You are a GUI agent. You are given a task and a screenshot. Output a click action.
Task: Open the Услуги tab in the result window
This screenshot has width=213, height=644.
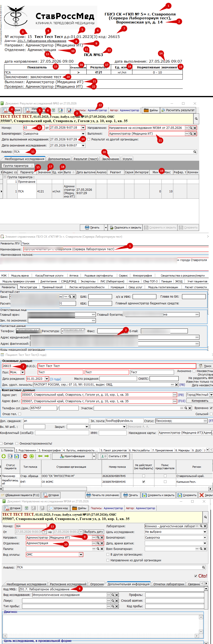[127, 159]
